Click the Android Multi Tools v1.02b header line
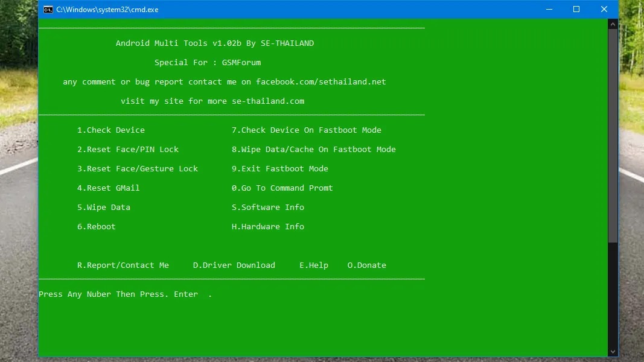 [215, 43]
